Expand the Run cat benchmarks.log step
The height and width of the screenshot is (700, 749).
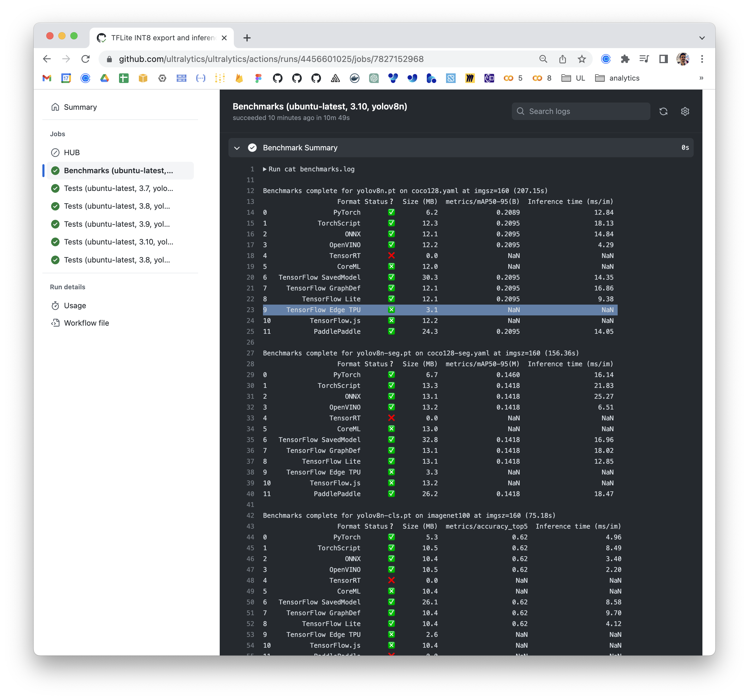coord(264,169)
